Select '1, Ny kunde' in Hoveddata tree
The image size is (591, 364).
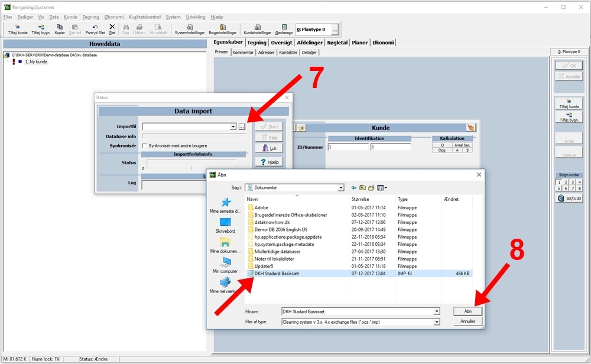(x=36, y=62)
